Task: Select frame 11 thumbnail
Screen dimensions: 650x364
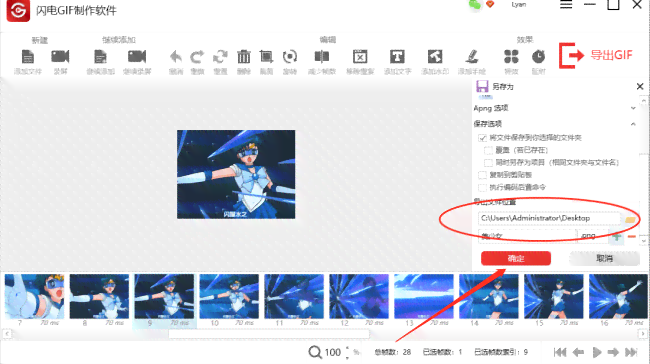Action: (294, 296)
